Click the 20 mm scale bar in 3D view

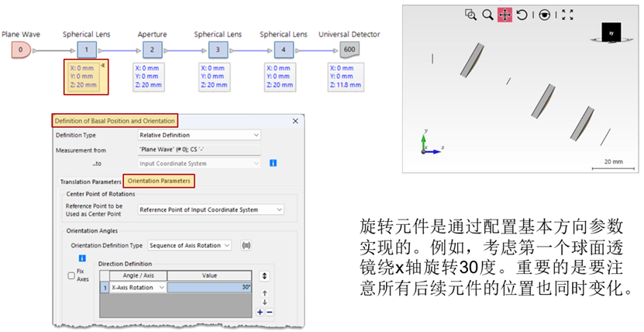point(613,164)
